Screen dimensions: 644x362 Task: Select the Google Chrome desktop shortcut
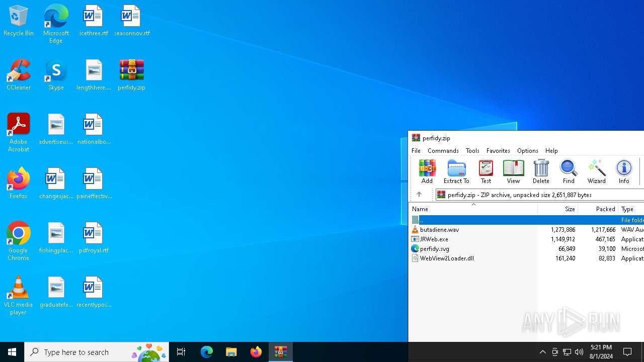coord(19,241)
